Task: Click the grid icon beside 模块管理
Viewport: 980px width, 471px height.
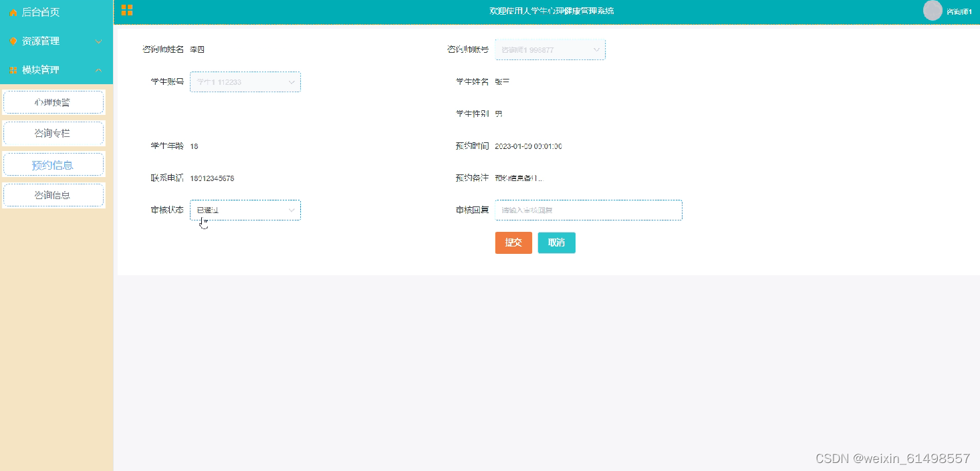Action: pyautogui.click(x=13, y=69)
